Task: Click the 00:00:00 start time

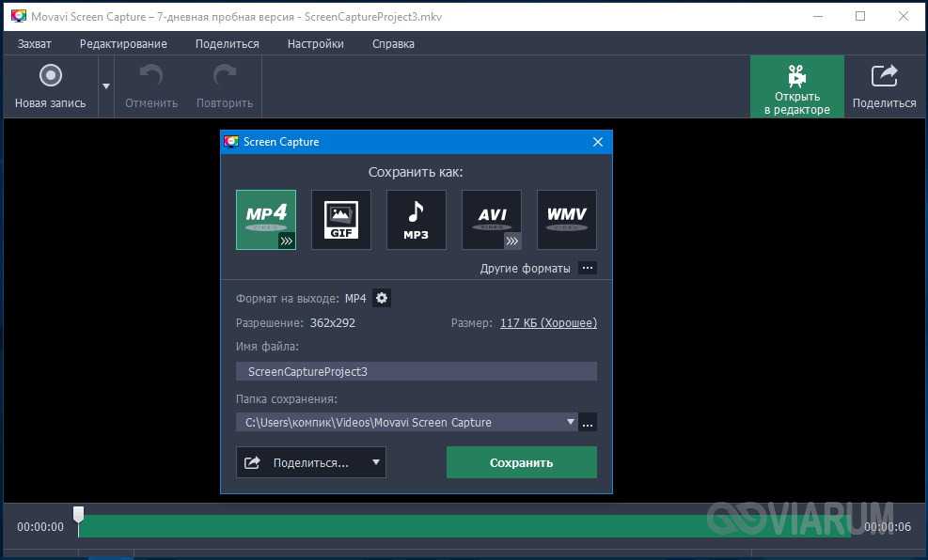Action: (40, 526)
